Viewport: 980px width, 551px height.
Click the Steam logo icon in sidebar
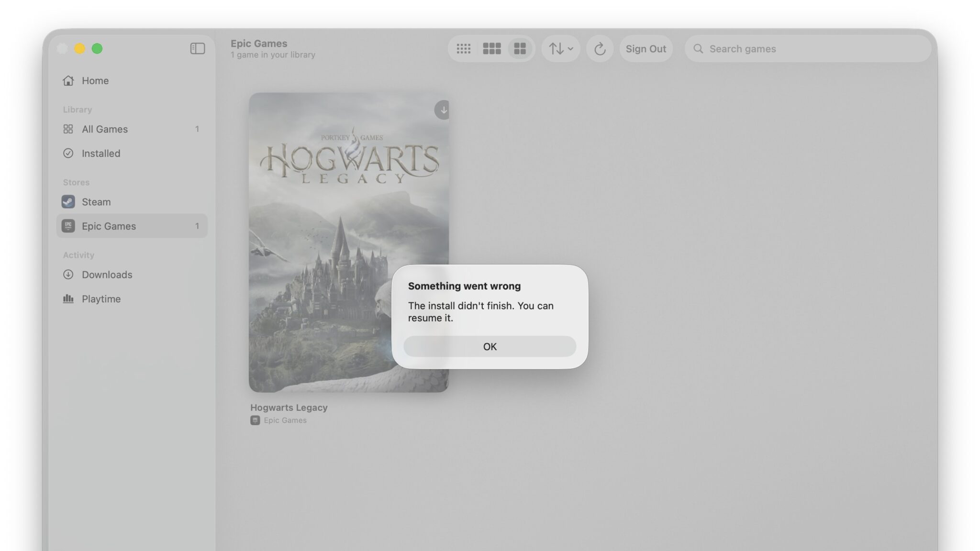[x=68, y=202]
